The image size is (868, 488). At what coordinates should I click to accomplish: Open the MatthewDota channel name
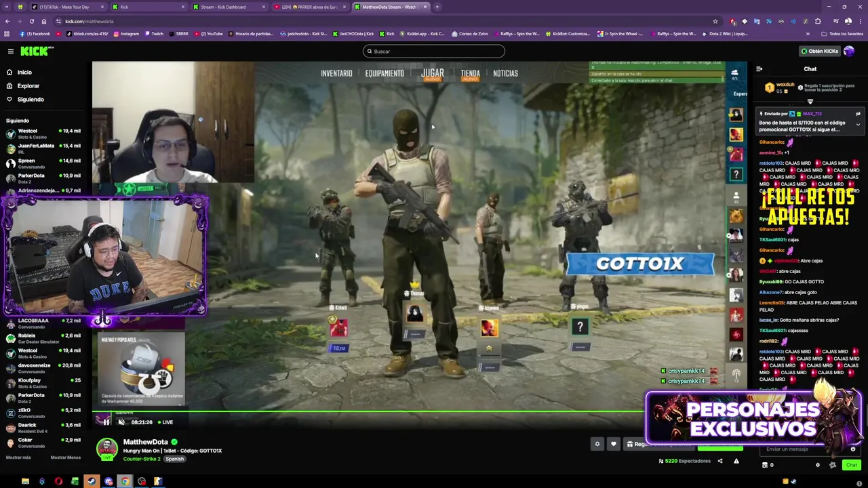point(145,442)
